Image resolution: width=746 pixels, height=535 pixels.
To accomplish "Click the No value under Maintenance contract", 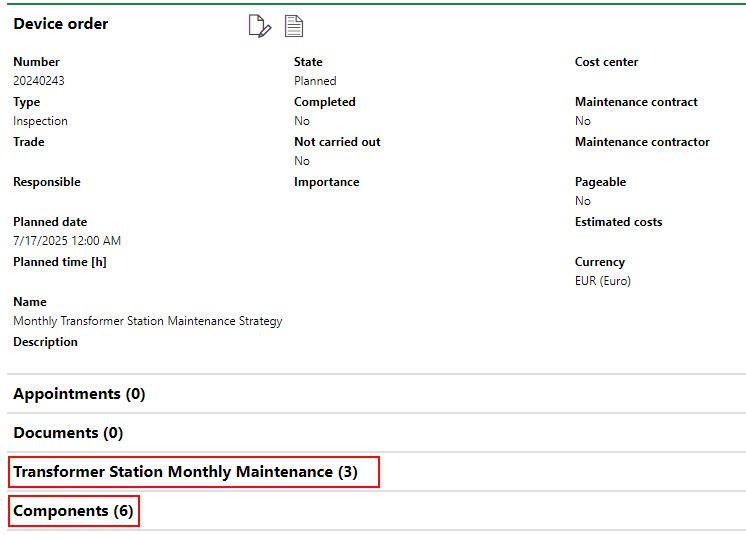I will tap(583, 121).
